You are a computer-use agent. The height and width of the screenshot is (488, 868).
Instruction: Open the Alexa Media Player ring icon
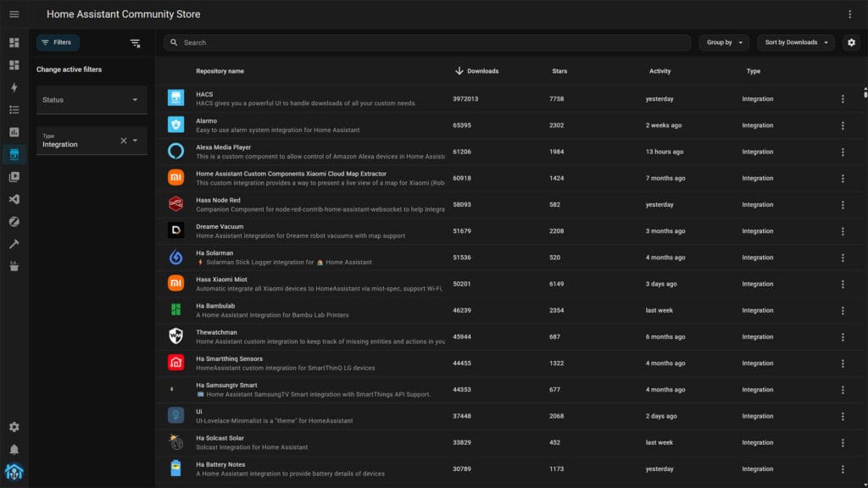(175, 151)
